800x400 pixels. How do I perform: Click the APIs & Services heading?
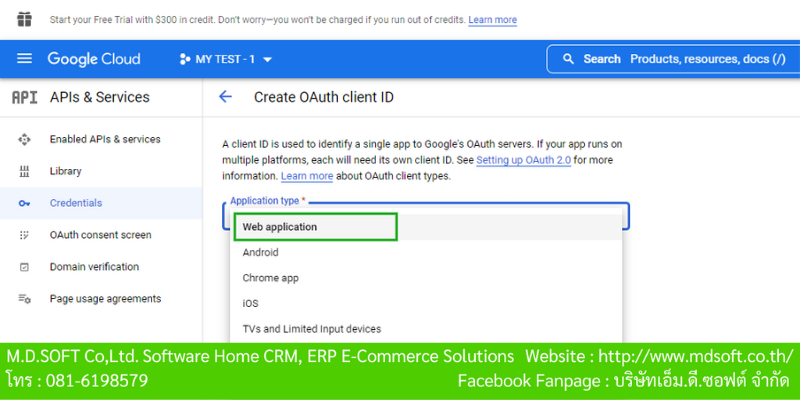pos(99,97)
